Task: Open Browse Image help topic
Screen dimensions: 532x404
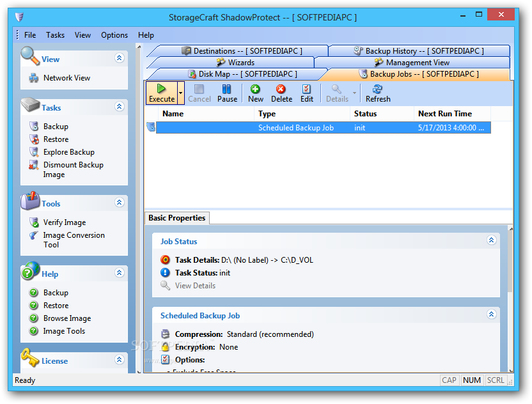Action: pos(67,318)
